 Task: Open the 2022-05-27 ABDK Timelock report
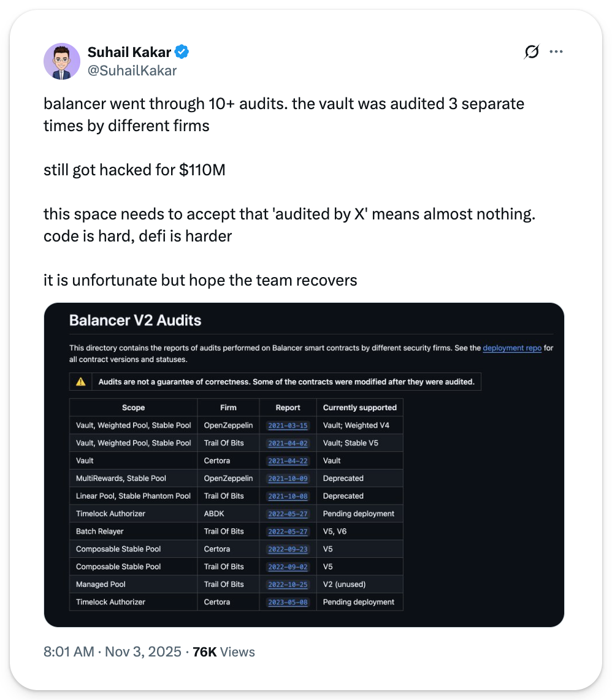pyautogui.click(x=288, y=514)
